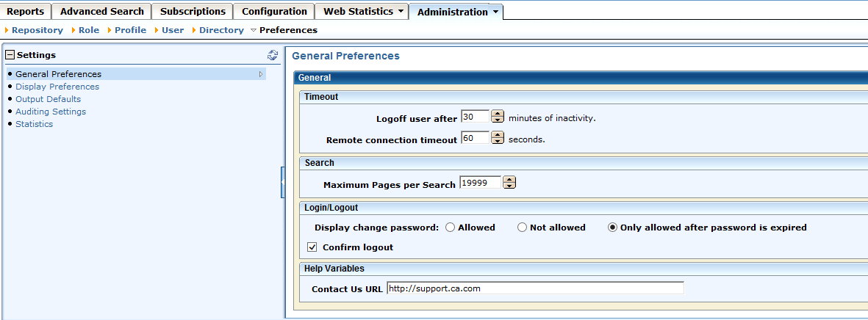Click the left panel splitter collapse handle
This screenshot has height=320, width=868.
click(x=282, y=182)
